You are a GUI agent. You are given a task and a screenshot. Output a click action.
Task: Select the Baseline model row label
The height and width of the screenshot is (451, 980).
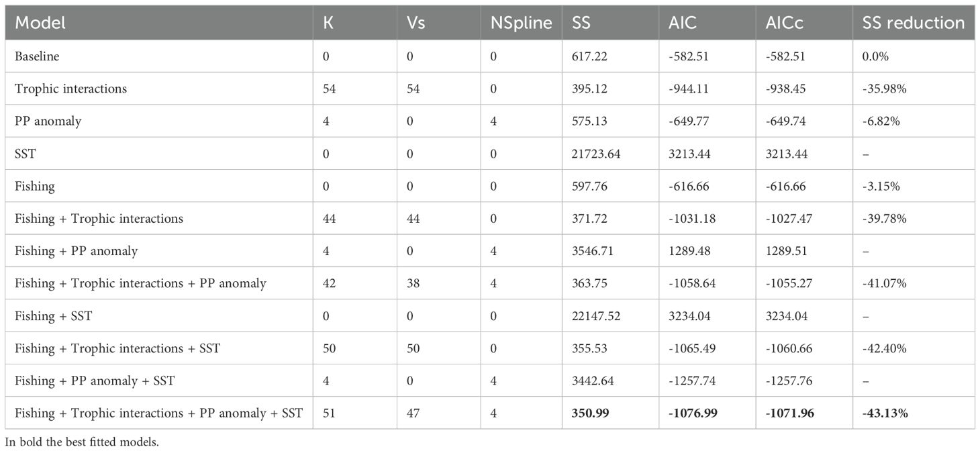(x=37, y=56)
